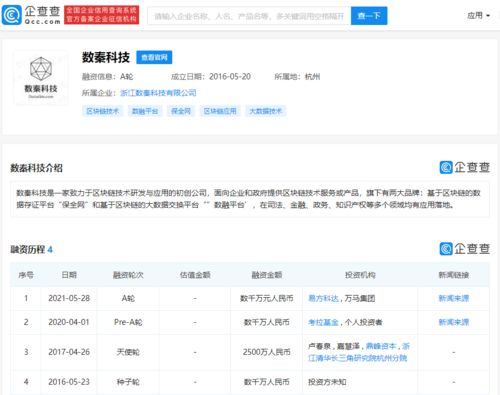Select the 保全网 tag
Image resolution: width=500 pixels, height=395 pixels.
181,111
